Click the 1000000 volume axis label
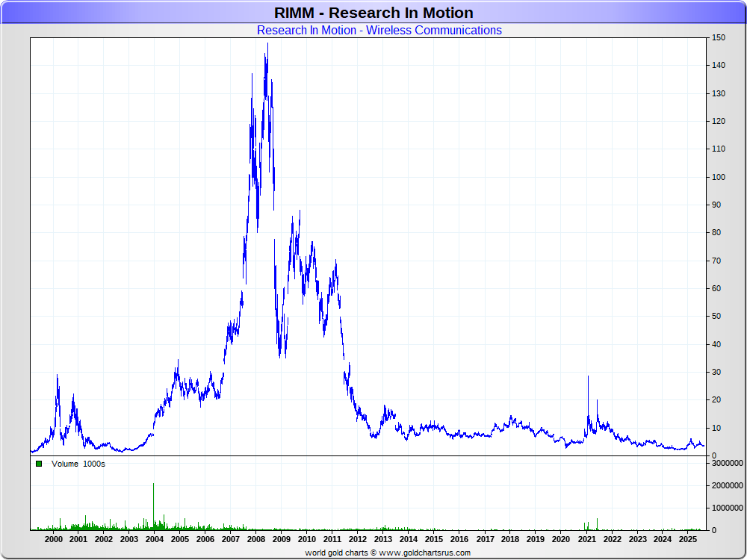Viewport: 747px width, 560px height. (x=725, y=508)
